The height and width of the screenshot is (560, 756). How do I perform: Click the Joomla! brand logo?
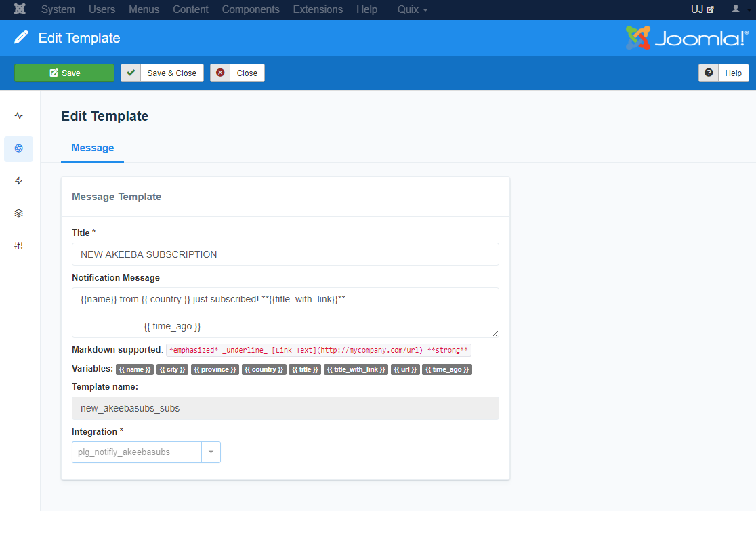pyautogui.click(x=687, y=38)
